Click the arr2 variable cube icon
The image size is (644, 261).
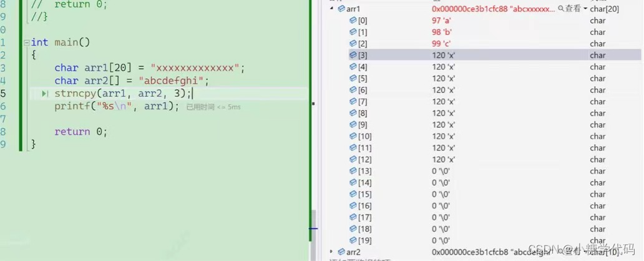click(x=341, y=252)
